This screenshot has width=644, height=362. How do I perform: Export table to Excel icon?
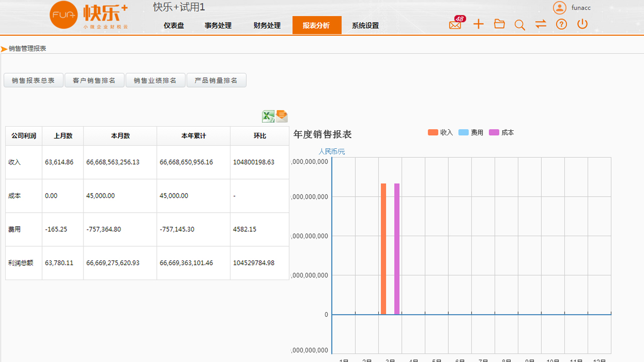coord(268,117)
